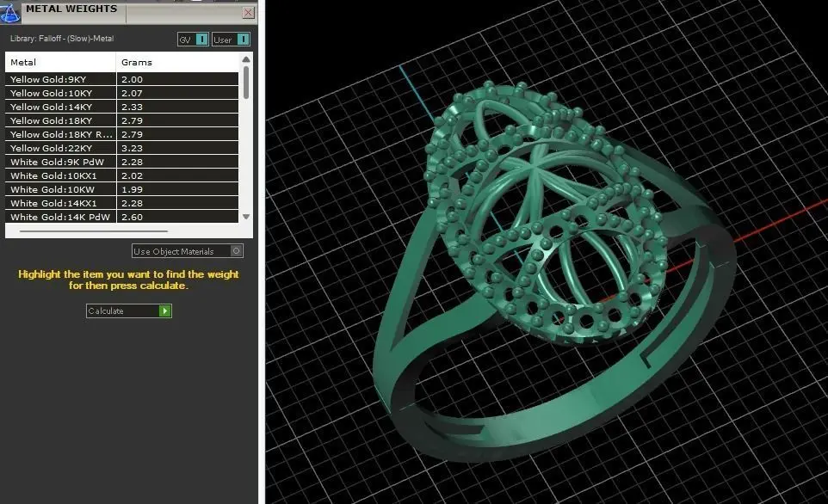Click the vertical scrollbar thumb of metal list
The height and width of the screenshot is (504, 828).
pyautogui.click(x=246, y=83)
